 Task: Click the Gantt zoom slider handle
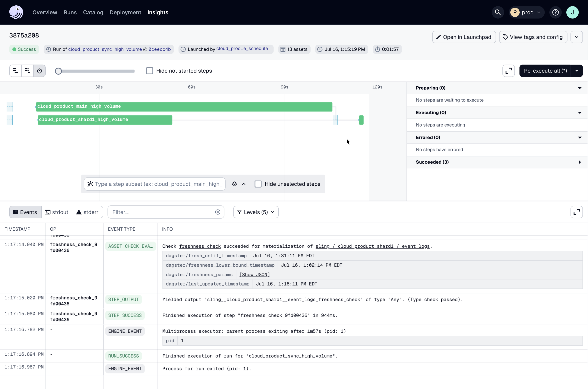click(58, 71)
